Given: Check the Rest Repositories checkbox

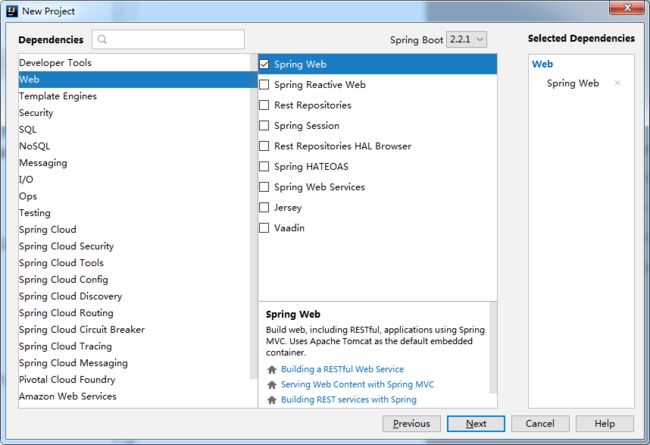Looking at the screenshot, I should (x=264, y=105).
